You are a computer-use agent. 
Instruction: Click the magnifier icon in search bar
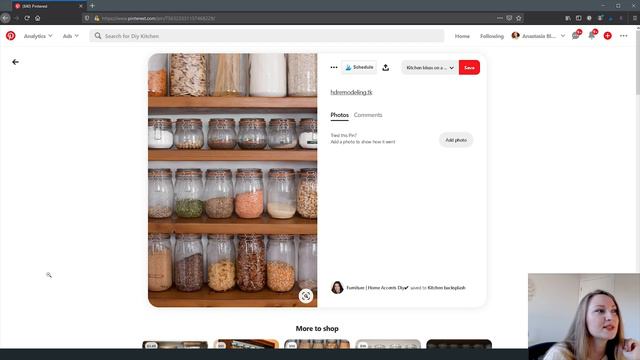[98, 36]
